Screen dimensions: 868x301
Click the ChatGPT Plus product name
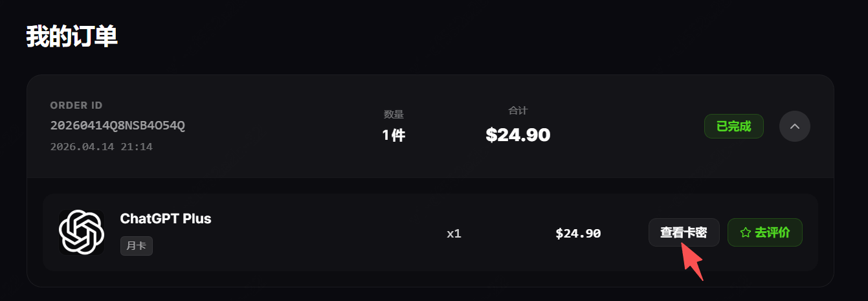pyautogui.click(x=166, y=219)
